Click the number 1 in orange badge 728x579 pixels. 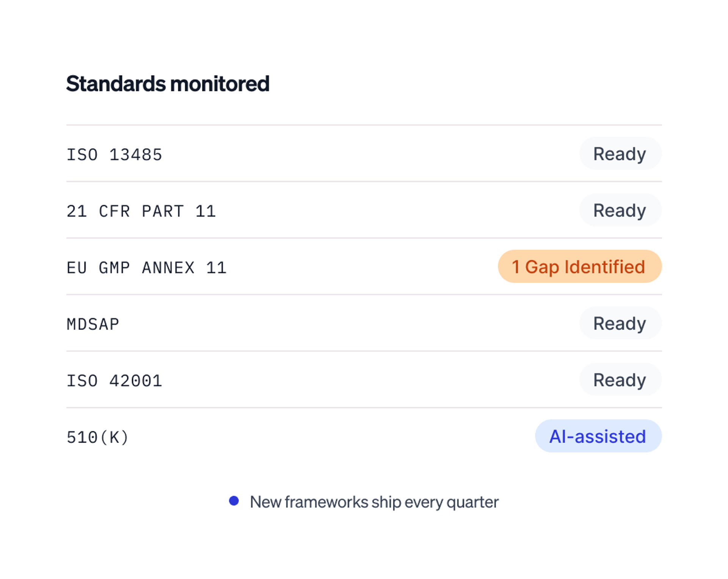click(x=516, y=267)
